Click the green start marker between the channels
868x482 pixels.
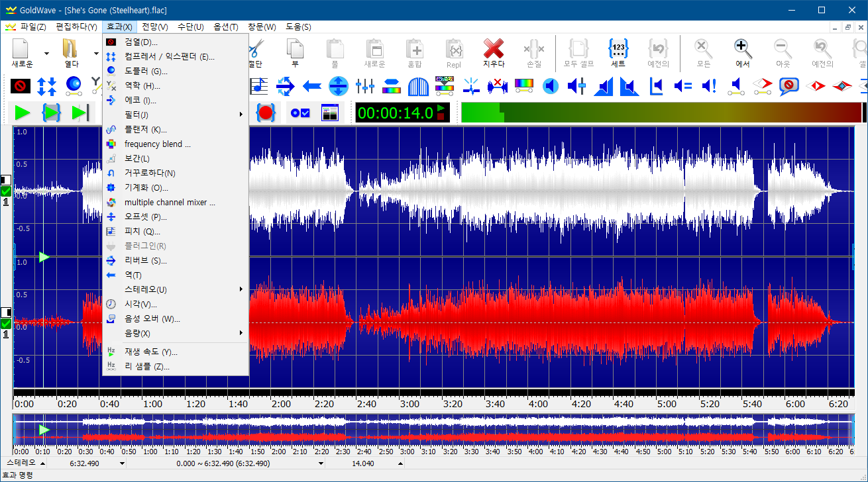click(44, 256)
